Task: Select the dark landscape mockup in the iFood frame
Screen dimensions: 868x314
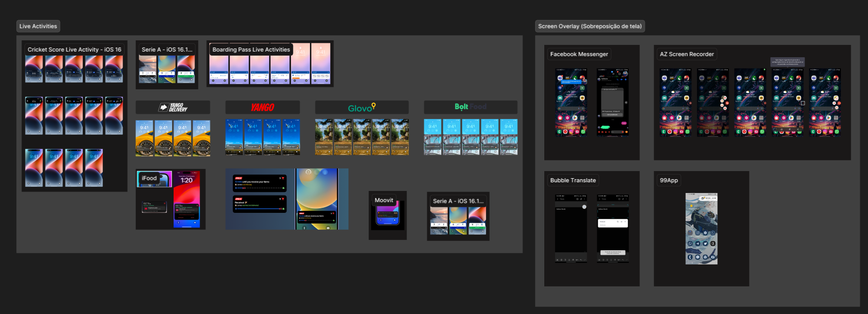Action: (154, 207)
